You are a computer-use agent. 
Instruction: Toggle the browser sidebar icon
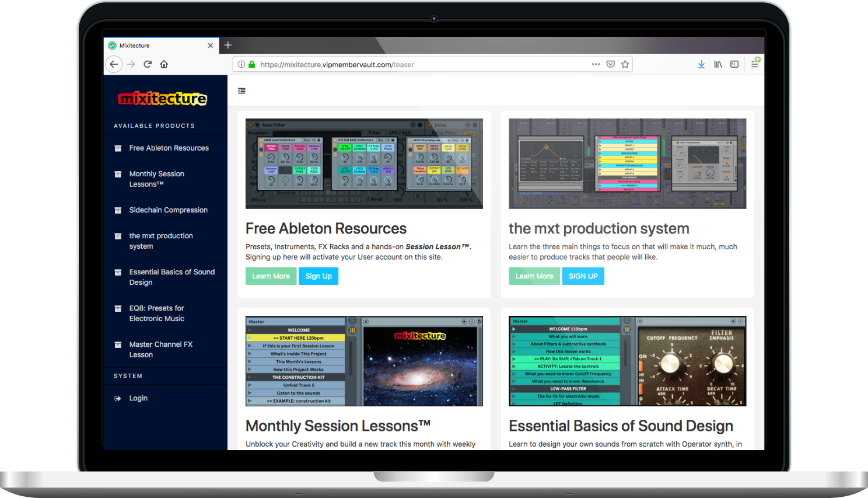coord(734,64)
